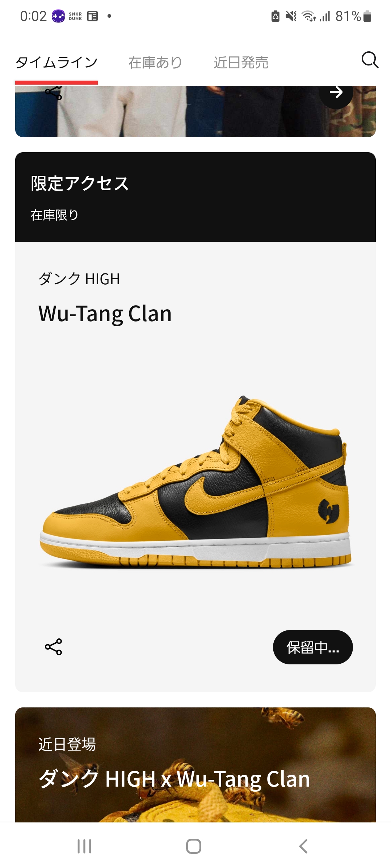
Task: Switch to 近日発売 tab
Action: point(241,63)
